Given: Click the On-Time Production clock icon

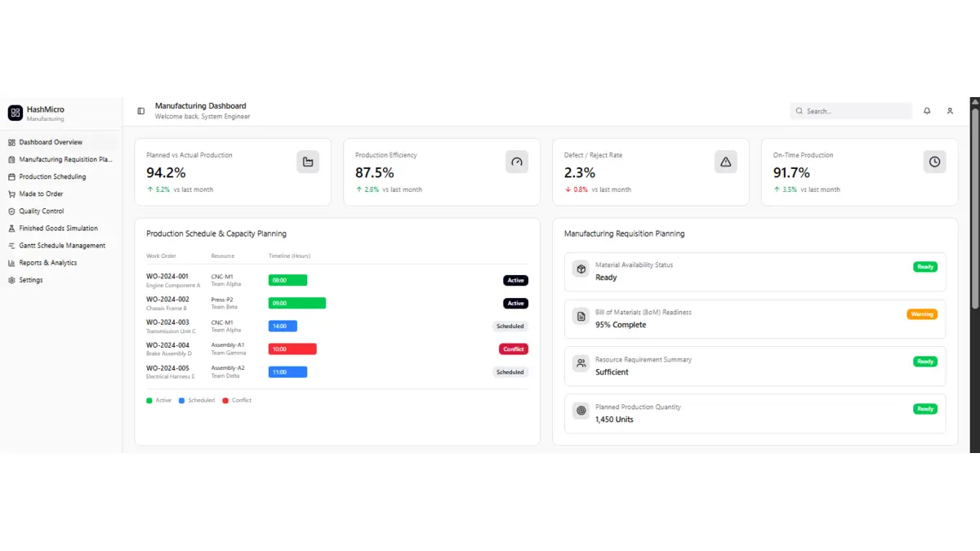Looking at the screenshot, I should point(934,162).
